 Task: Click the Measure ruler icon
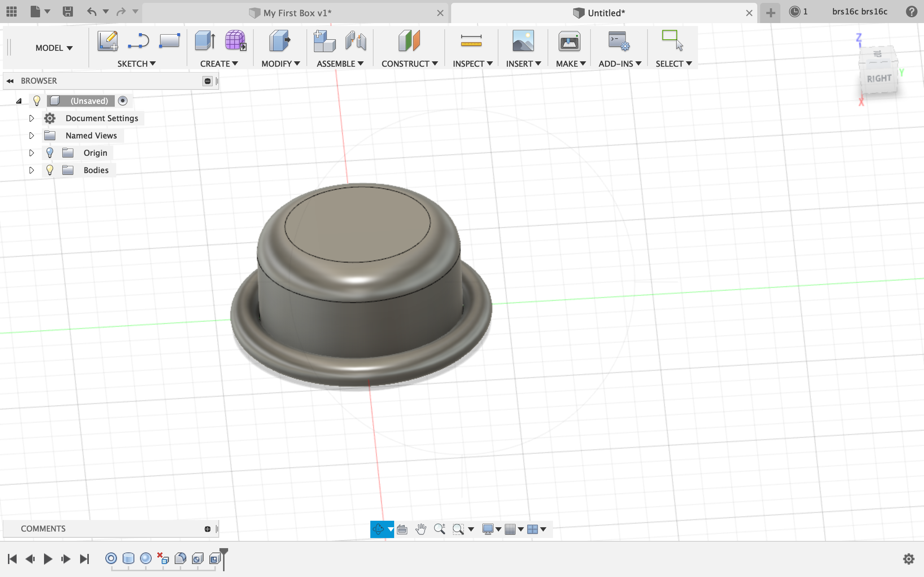pyautogui.click(x=471, y=40)
